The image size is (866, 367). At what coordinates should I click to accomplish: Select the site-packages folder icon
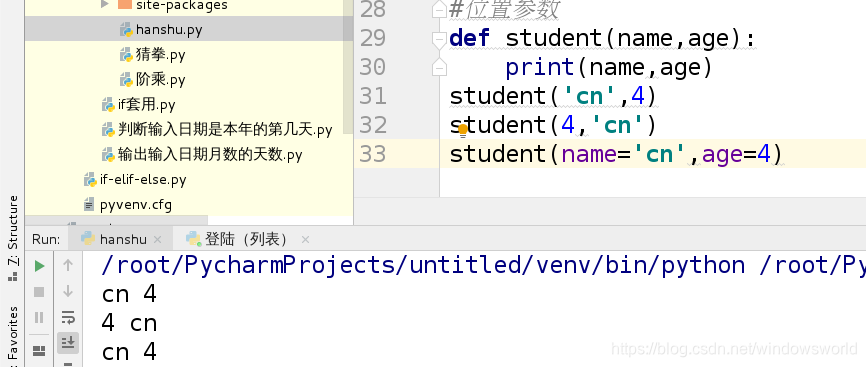pos(125,5)
